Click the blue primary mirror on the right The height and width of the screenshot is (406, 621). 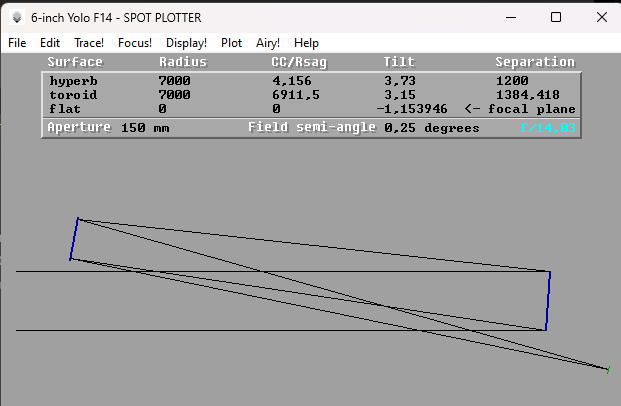pyautogui.click(x=548, y=301)
